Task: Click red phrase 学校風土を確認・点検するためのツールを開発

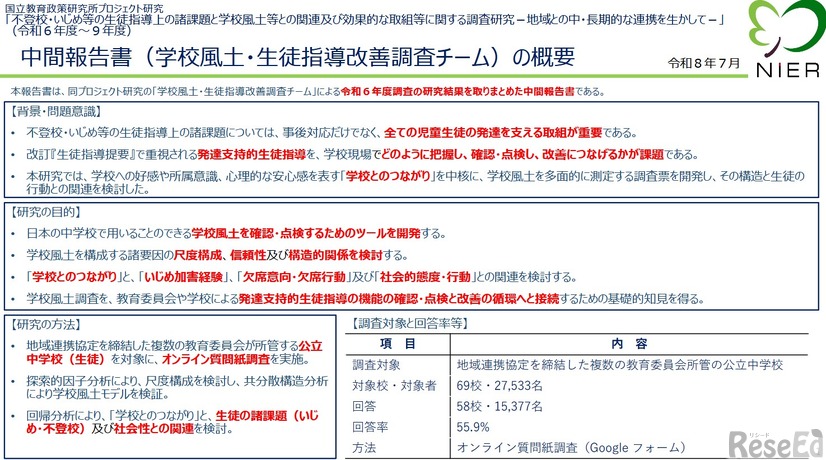Action: (306, 233)
